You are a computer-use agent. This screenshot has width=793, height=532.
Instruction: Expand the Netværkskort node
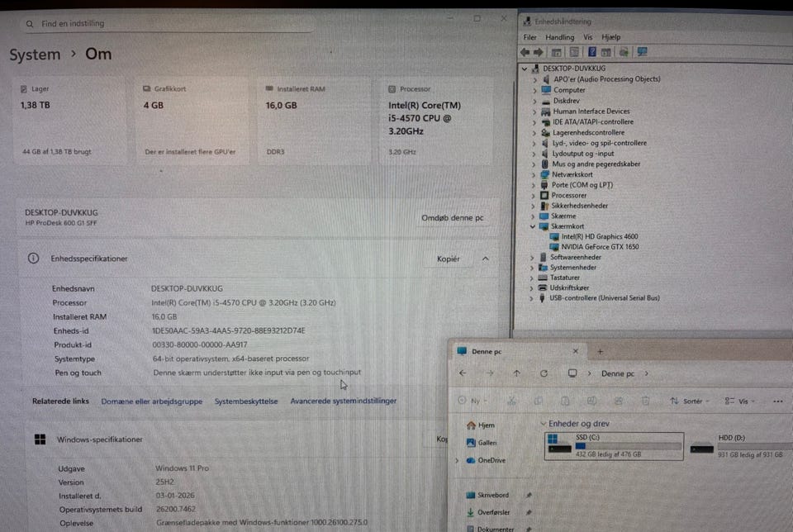(x=534, y=174)
